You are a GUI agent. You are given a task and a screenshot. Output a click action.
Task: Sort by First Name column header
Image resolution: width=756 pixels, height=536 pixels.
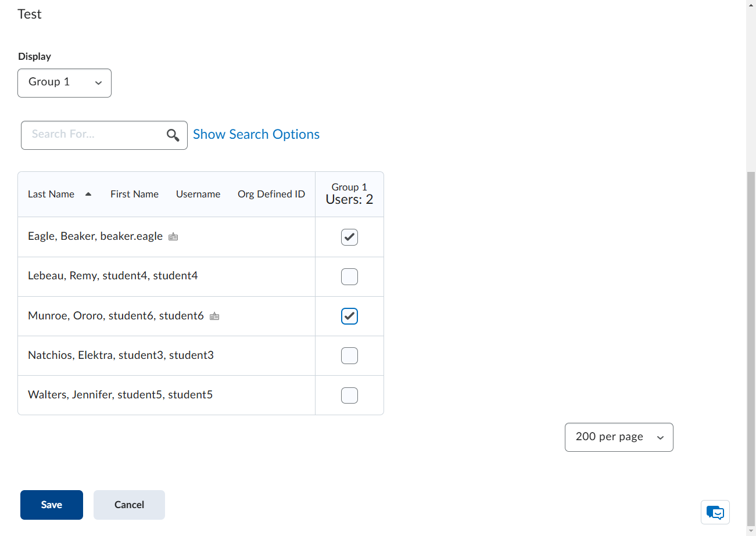tap(134, 194)
